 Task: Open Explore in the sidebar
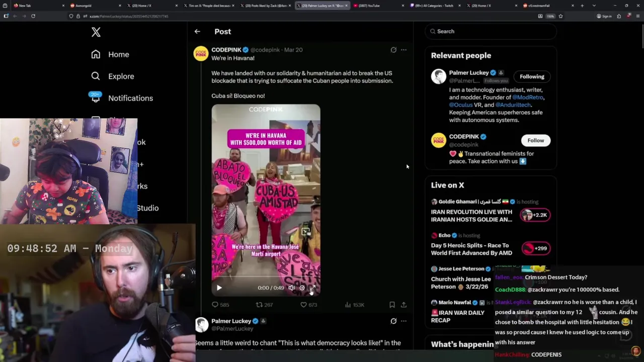pyautogui.click(x=113, y=76)
